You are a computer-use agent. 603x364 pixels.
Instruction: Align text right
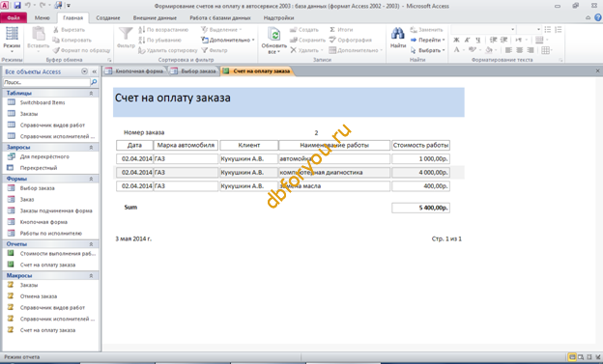[x=531, y=50]
